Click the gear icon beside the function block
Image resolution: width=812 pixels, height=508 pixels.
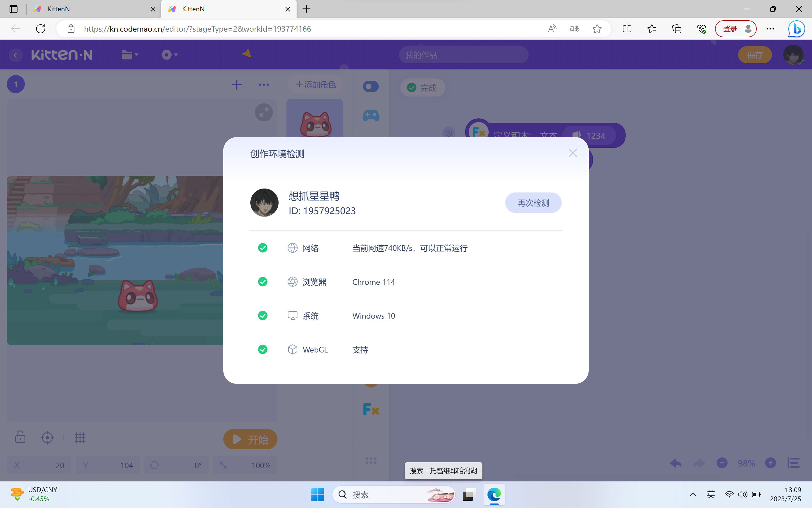[449, 133]
